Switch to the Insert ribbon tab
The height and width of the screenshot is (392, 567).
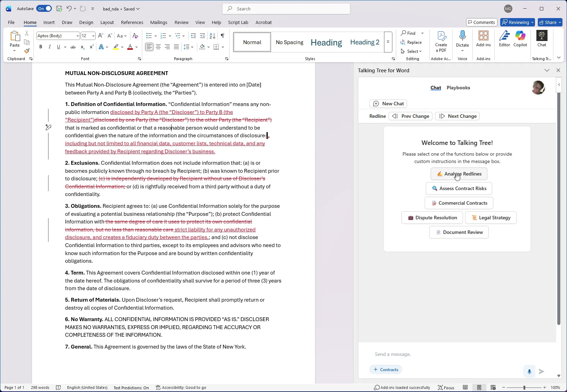pyautogui.click(x=49, y=22)
